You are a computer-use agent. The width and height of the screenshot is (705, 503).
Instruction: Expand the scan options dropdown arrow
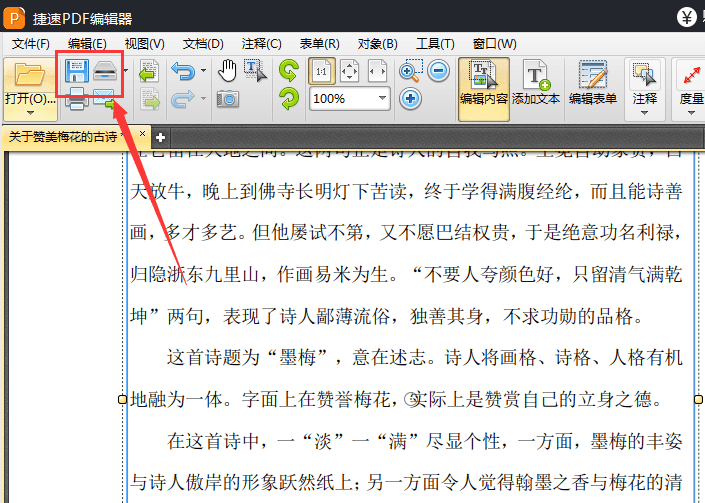coord(125,71)
